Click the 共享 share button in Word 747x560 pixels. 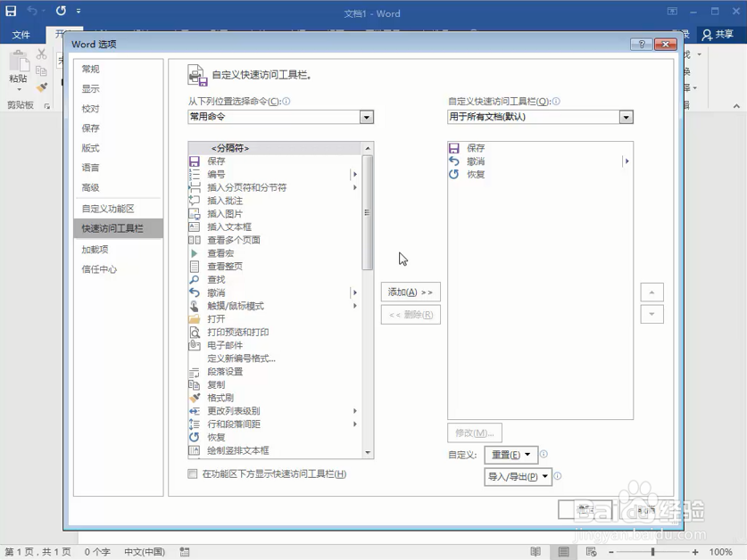pos(718,34)
